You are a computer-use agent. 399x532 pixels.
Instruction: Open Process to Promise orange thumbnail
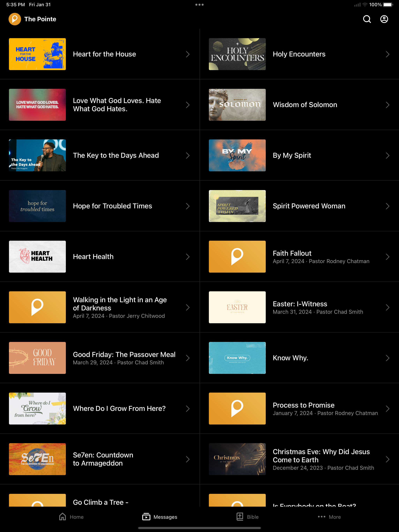[x=237, y=409]
